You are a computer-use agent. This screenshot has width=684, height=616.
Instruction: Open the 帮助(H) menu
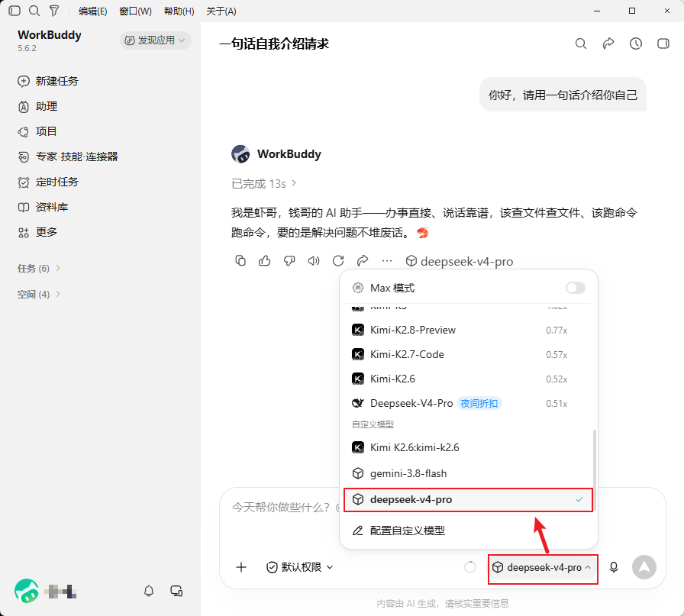pos(179,11)
